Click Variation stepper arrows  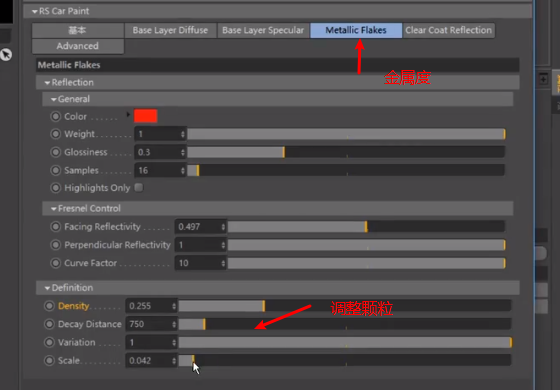[x=174, y=342]
